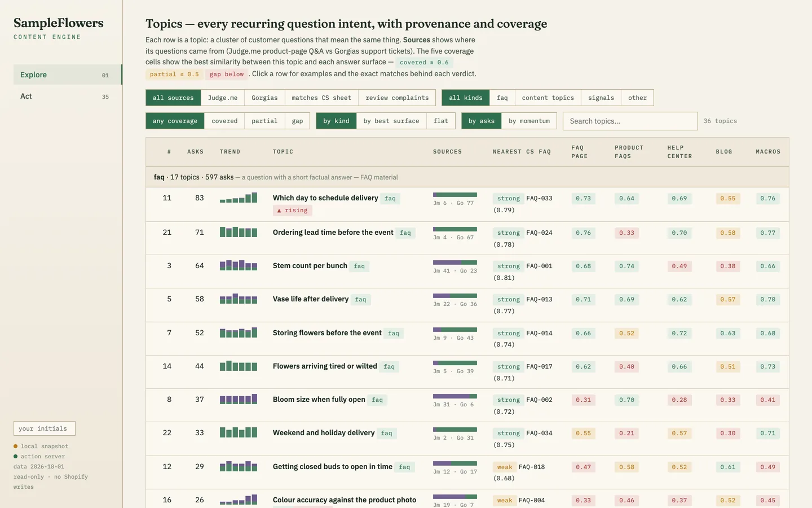Select 'any coverage' filter
The width and height of the screenshot is (812, 508).
(x=175, y=121)
